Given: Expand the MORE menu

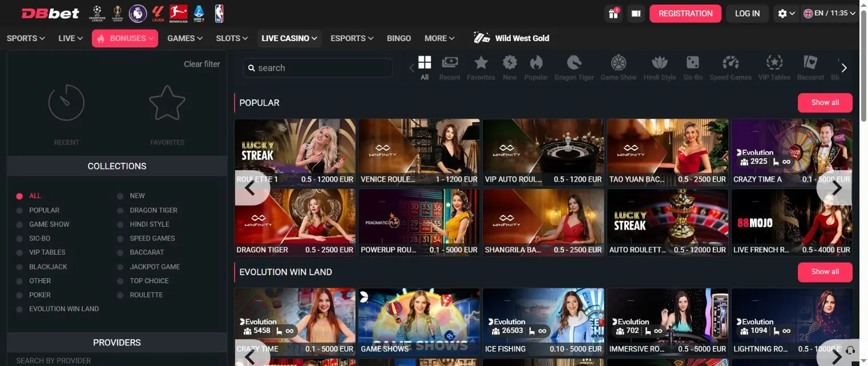Looking at the screenshot, I should click(439, 38).
